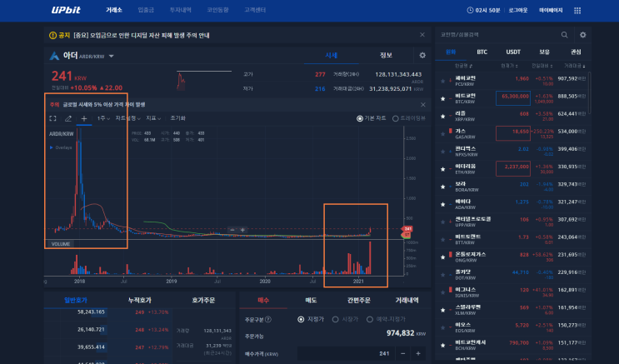Image resolution: width=619 pixels, height=364 pixels.
Task: Switch to the 정보 tab
Action: coord(386,55)
